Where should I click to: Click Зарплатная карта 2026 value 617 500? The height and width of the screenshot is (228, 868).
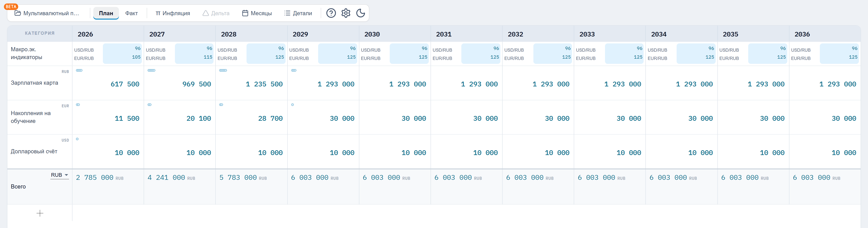coord(125,84)
